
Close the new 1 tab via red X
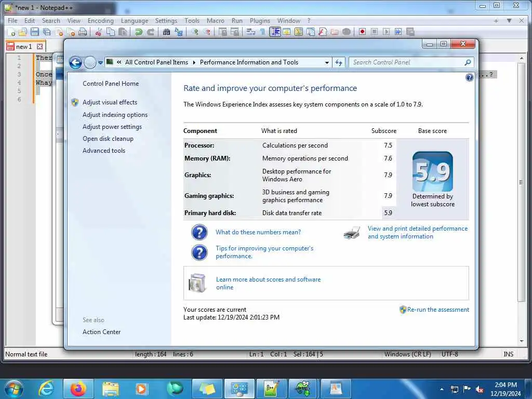point(39,46)
